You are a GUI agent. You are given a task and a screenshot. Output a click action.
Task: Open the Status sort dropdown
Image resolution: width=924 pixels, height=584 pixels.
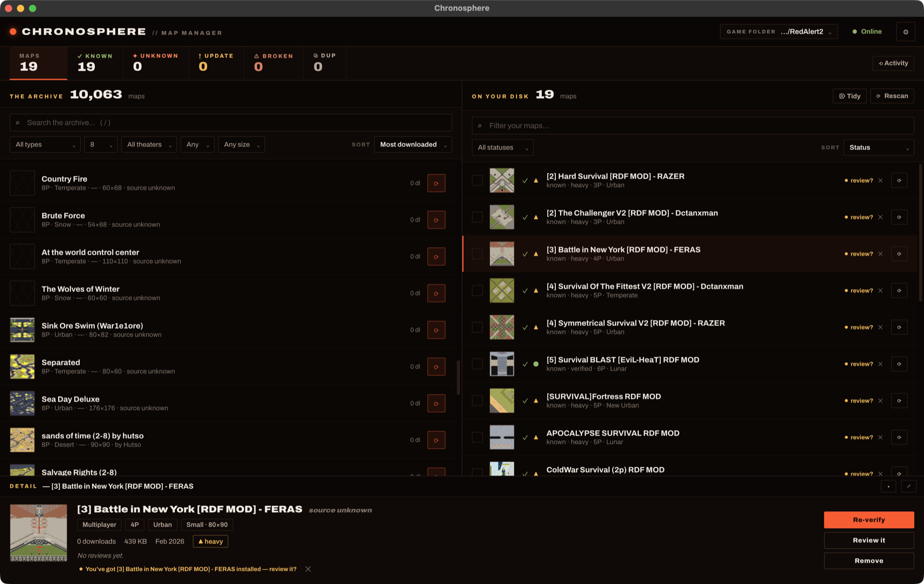[x=879, y=147]
